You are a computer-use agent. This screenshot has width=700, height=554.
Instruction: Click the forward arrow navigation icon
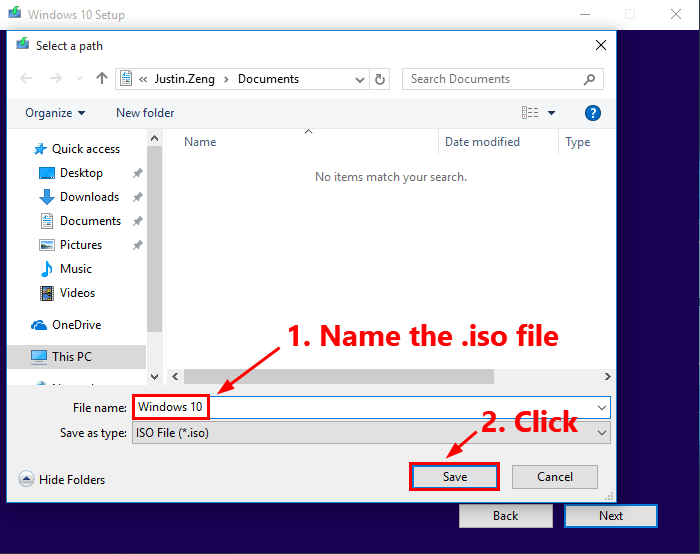[x=55, y=79]
